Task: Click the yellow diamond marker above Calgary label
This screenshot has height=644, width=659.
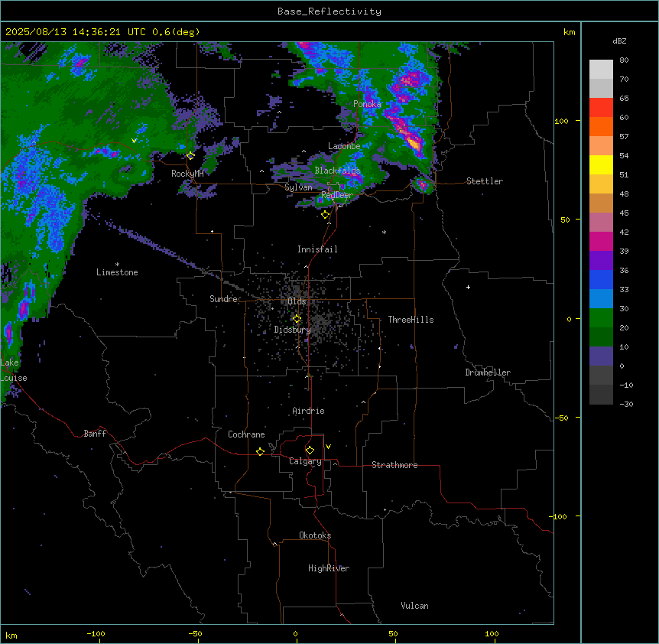Action: 310,450
